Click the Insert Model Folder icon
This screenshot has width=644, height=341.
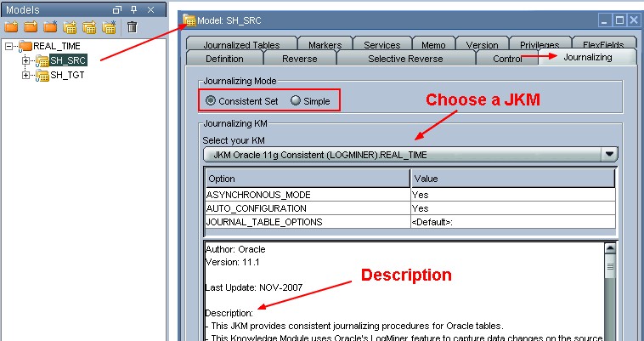point(11,27)
